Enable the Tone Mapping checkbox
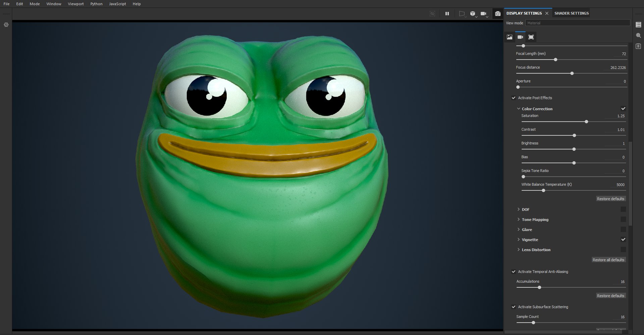 623,219
